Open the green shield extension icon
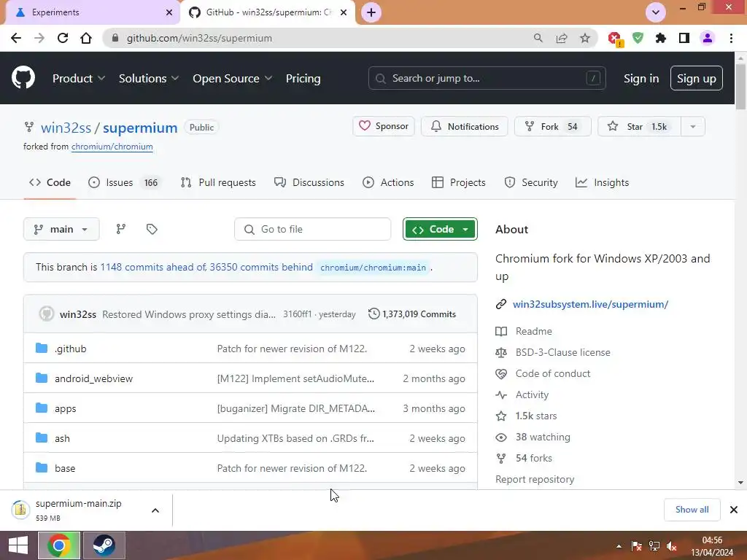 click(x=638, y=38)
